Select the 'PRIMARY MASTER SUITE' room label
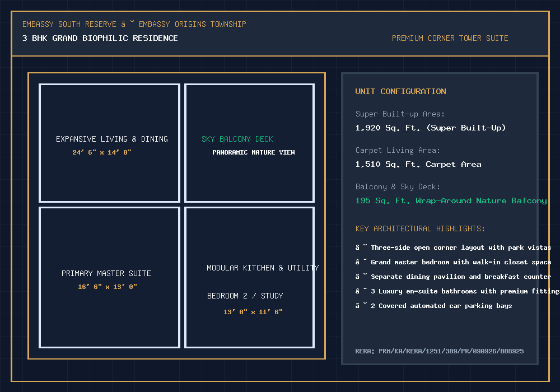This screenshot has height=392, width=560. (x=106, y=273)
